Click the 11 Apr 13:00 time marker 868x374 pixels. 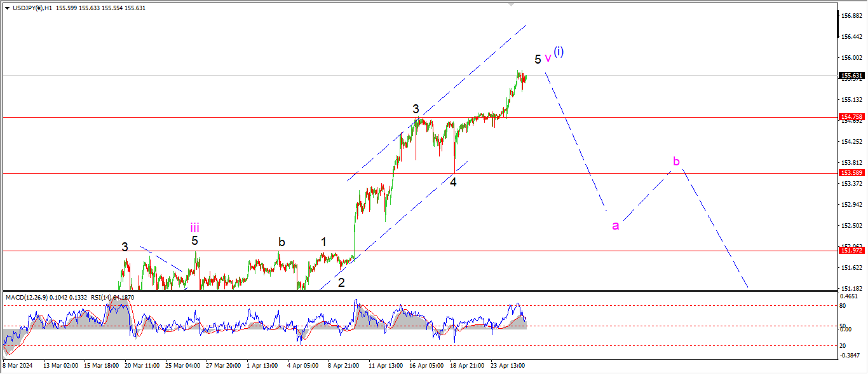(x=385, y=366)
